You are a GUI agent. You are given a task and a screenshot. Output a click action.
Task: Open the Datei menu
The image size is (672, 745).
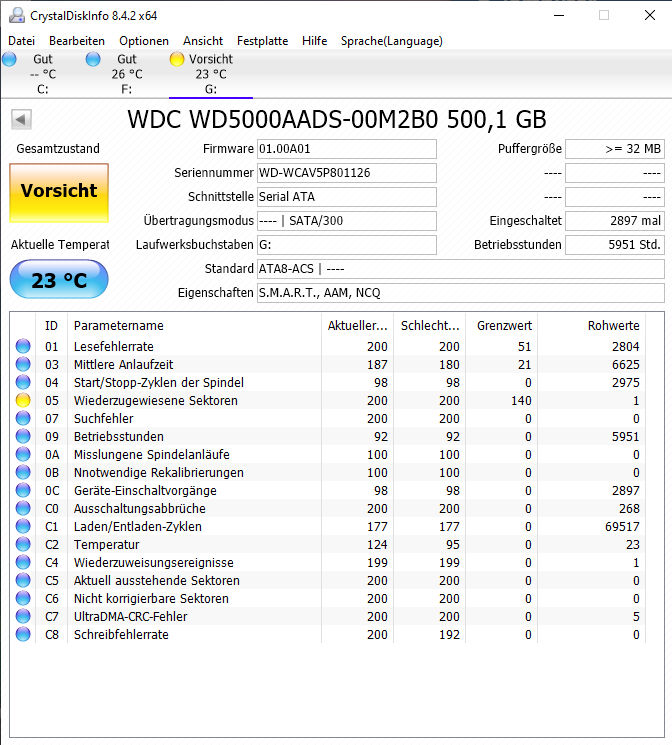(x=22, y=41)
